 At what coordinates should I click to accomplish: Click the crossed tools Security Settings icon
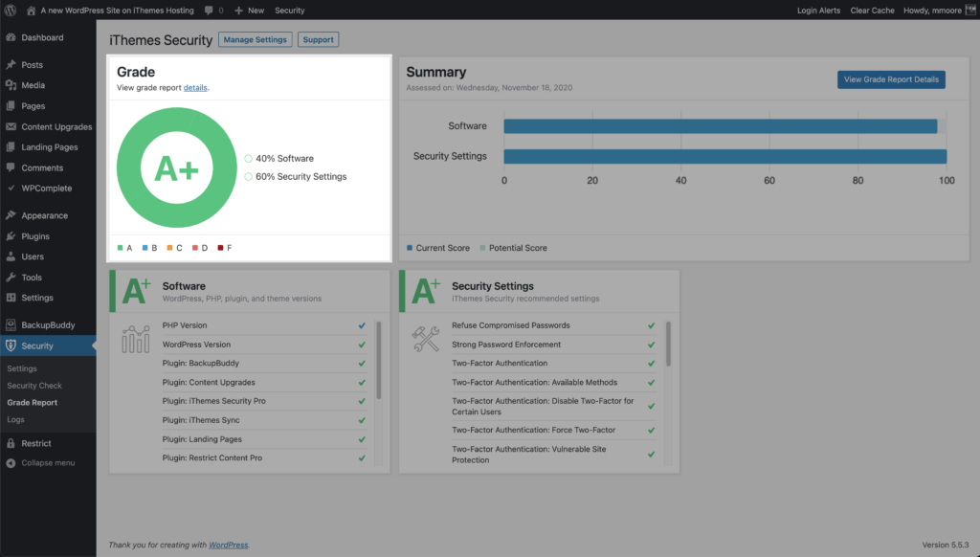pyautogui.click(x=426, y=339)
